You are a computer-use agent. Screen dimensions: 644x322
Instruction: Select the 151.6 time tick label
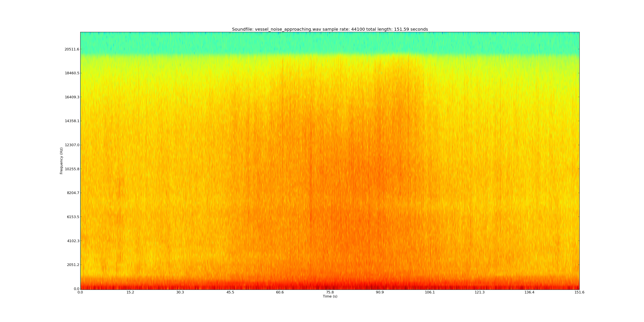579,293
